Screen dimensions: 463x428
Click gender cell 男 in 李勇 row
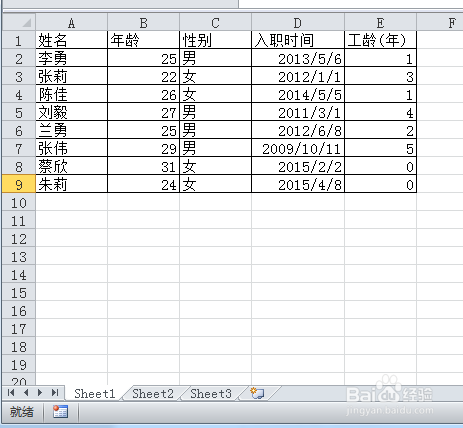[216, 58]
